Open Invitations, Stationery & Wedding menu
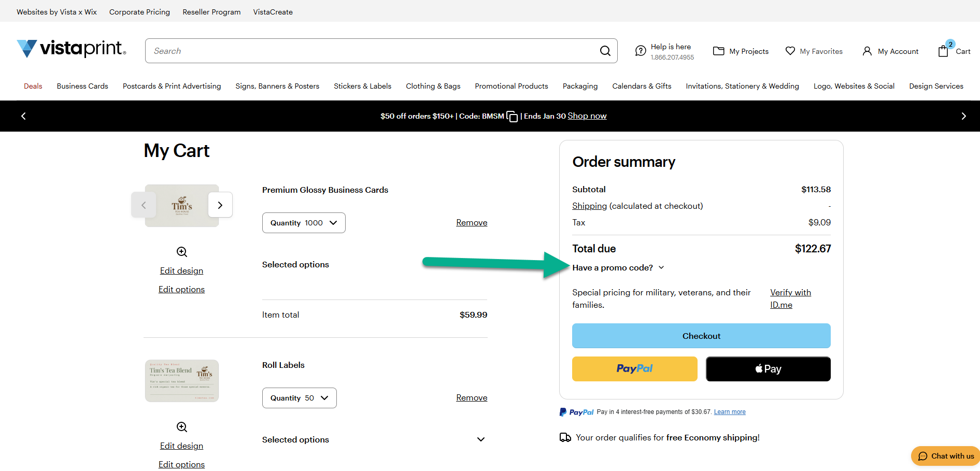This screenshot has width=980, height=471. 743,86
